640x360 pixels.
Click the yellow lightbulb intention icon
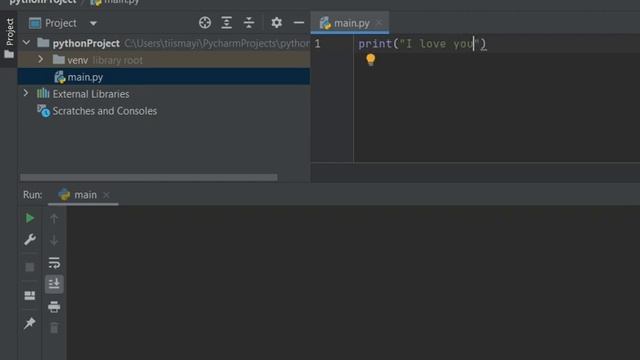(x=371, y=60)
